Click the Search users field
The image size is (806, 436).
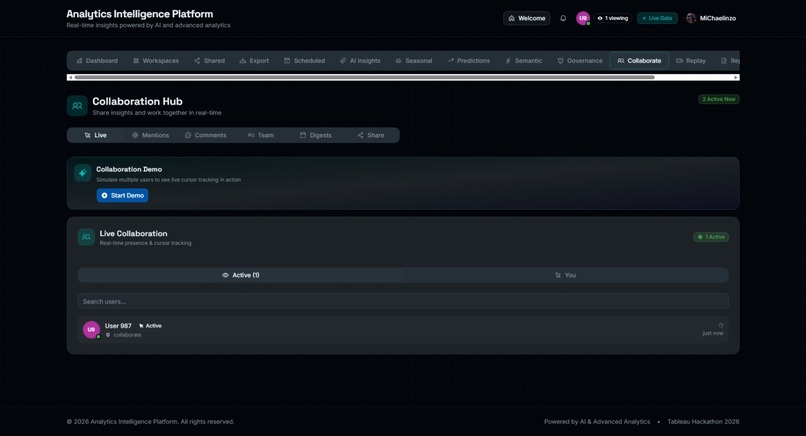[x=403, y=301]
